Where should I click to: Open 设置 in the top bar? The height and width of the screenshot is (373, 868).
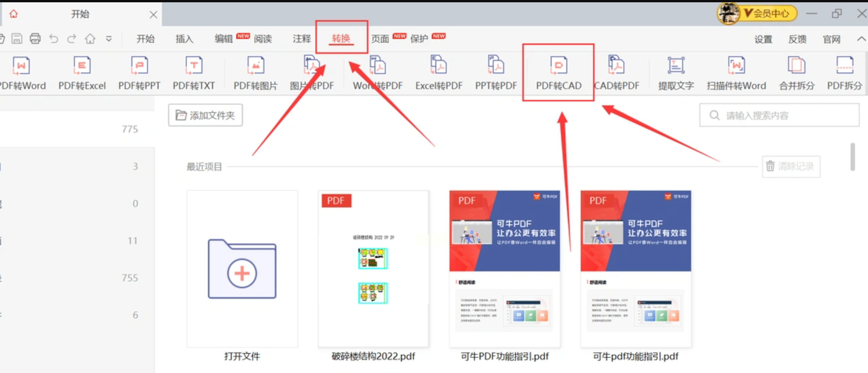coord(763,39)
